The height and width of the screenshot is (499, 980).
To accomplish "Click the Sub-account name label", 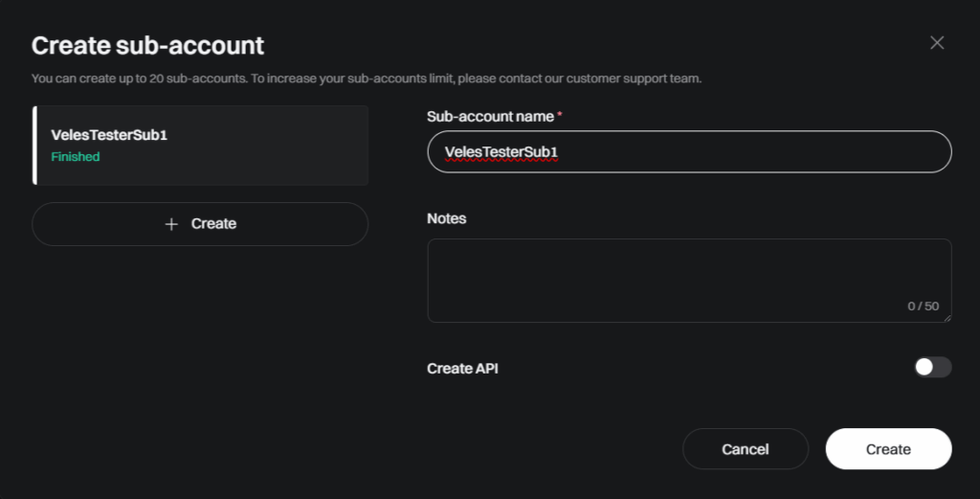I will [x=490, y=116].
